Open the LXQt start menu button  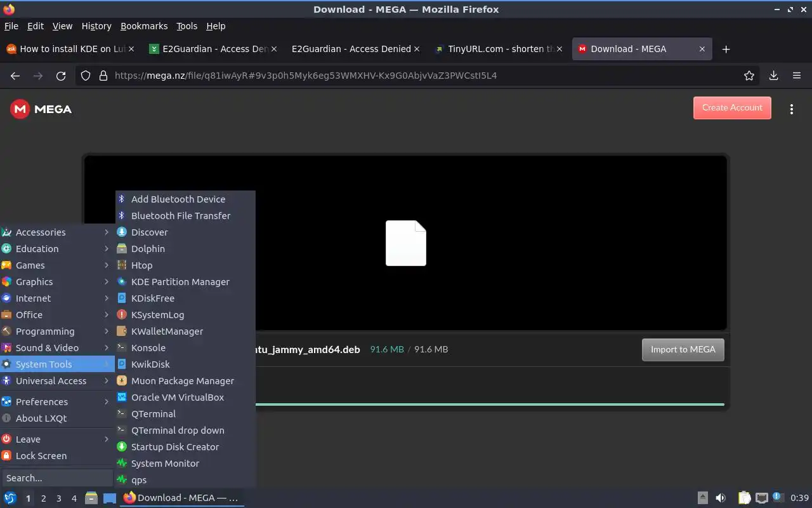click(x=10, y=498)
